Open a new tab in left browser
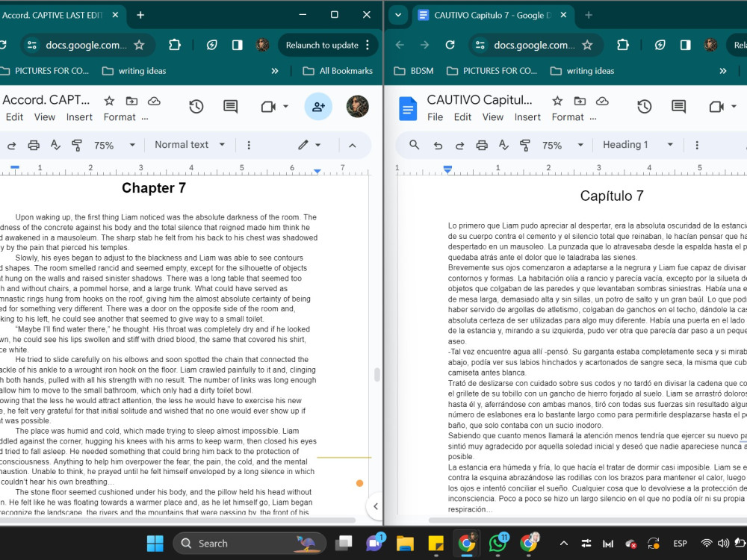This screenshot has height=560, width=747. point(140,15)
